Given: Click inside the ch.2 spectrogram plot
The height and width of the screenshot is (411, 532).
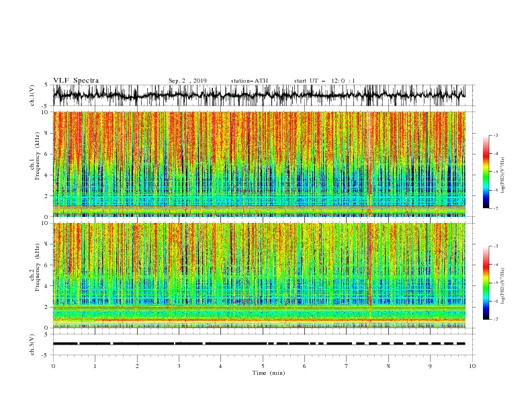Looking at the screenshot, I should [259, 275].
